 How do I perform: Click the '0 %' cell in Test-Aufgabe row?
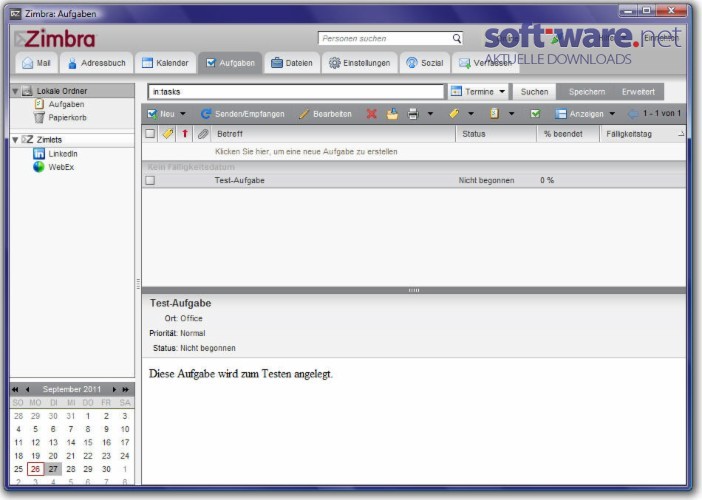pos(547,180)
